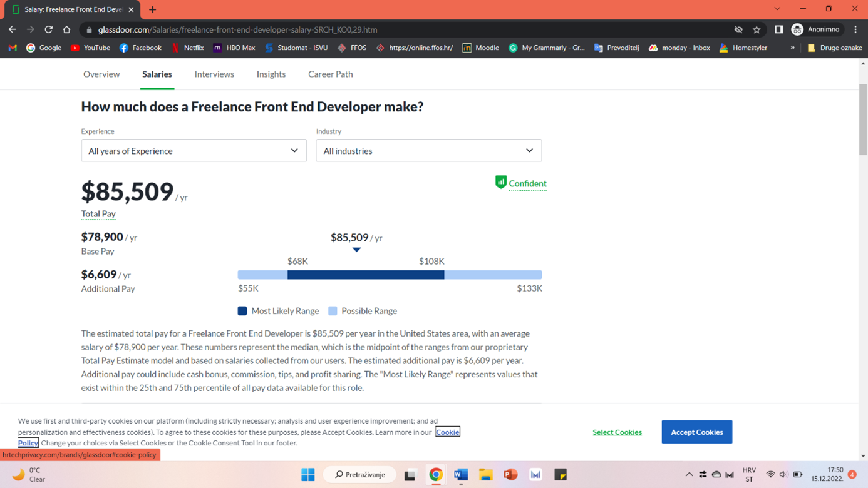Open the Task View taskbar icon
This screenshot has height=488, width=868.
pos(410,475)
